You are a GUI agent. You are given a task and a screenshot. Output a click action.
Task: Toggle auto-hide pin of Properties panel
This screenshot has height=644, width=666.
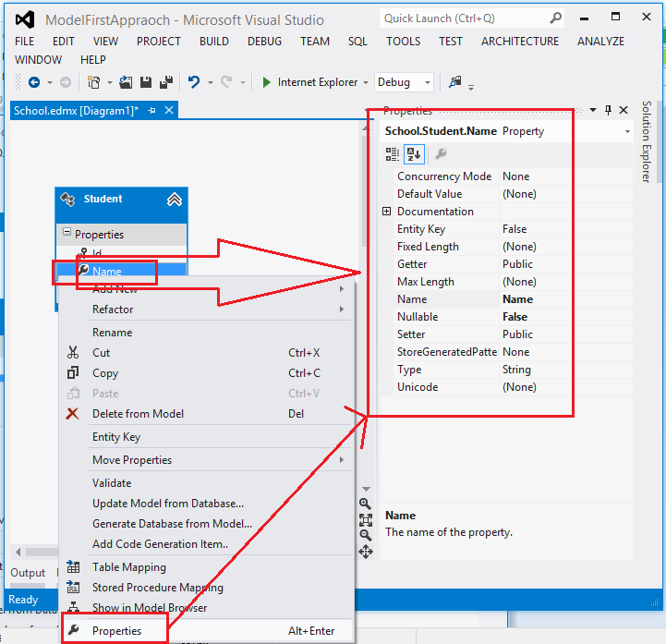[608, 110]
